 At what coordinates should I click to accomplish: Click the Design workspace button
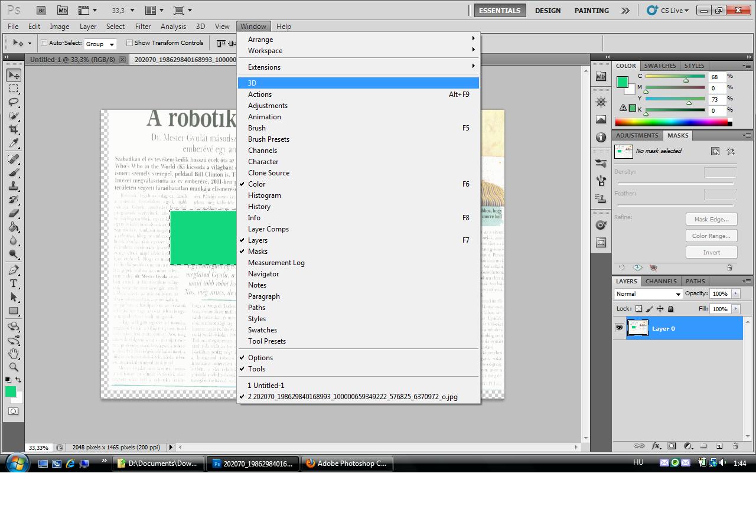click(x=548, y=11)
